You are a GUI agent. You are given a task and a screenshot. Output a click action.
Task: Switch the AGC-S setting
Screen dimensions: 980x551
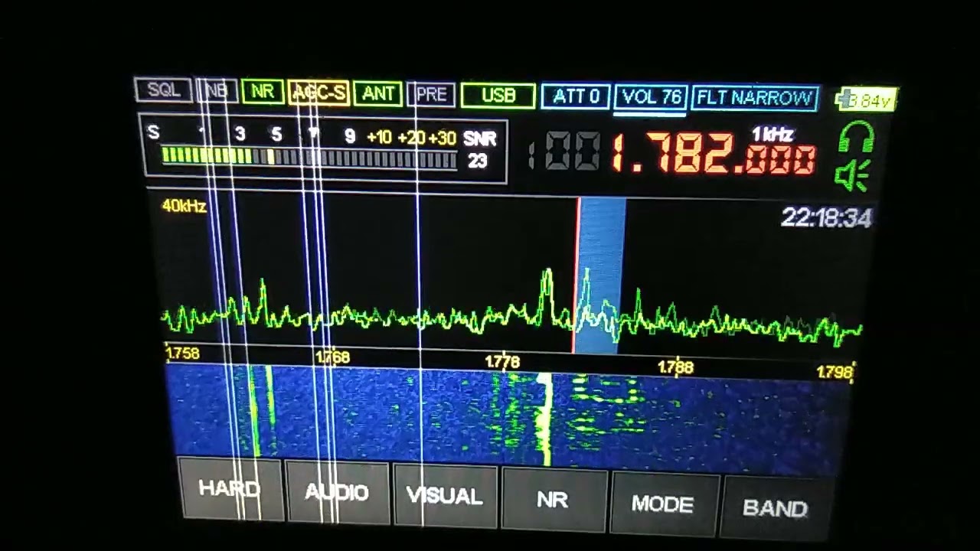(x=319, y=93)
